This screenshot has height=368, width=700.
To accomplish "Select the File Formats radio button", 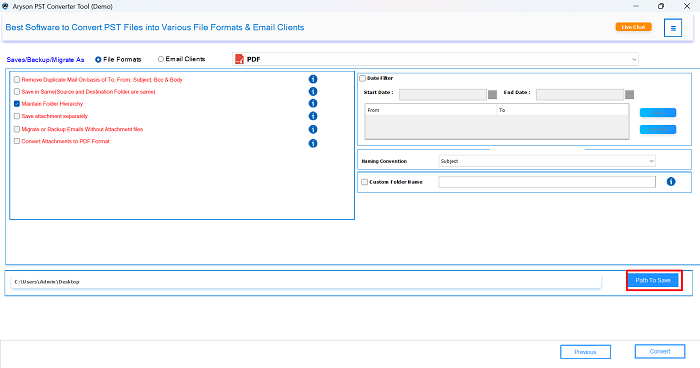I will pyautogui.click(x=98, y=59).
